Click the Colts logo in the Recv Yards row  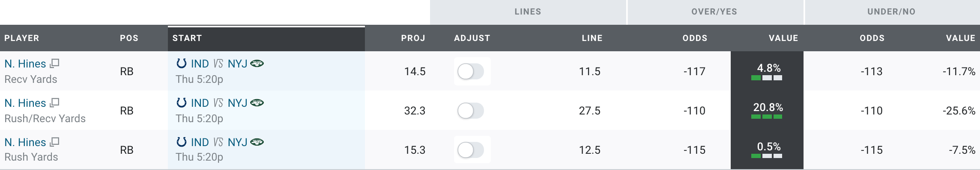(182, 64)
